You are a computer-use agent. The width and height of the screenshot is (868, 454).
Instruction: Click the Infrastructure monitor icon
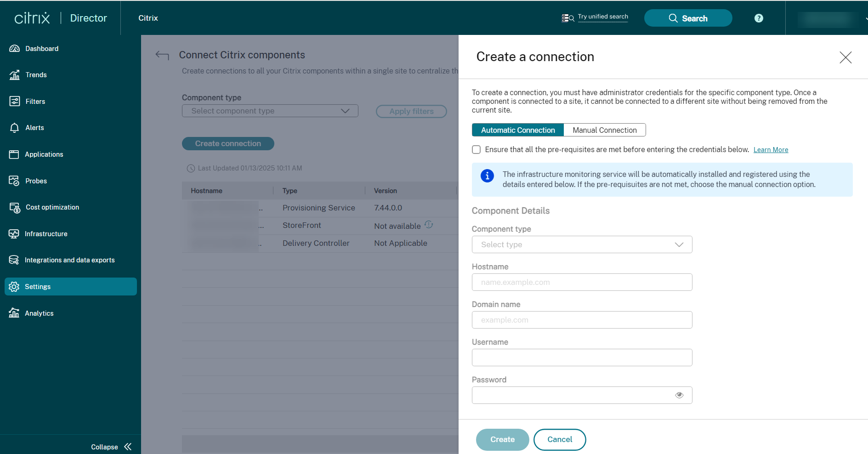[14, 234]
